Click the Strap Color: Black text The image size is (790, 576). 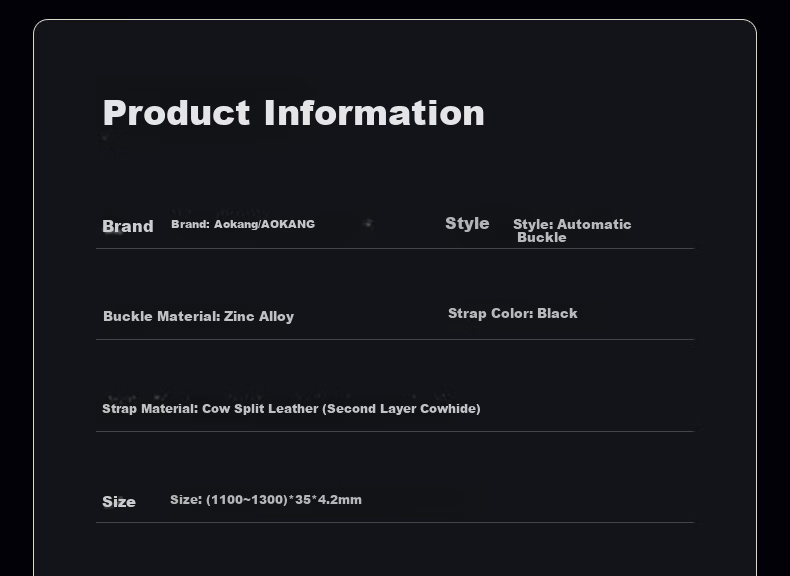[512, 313]
